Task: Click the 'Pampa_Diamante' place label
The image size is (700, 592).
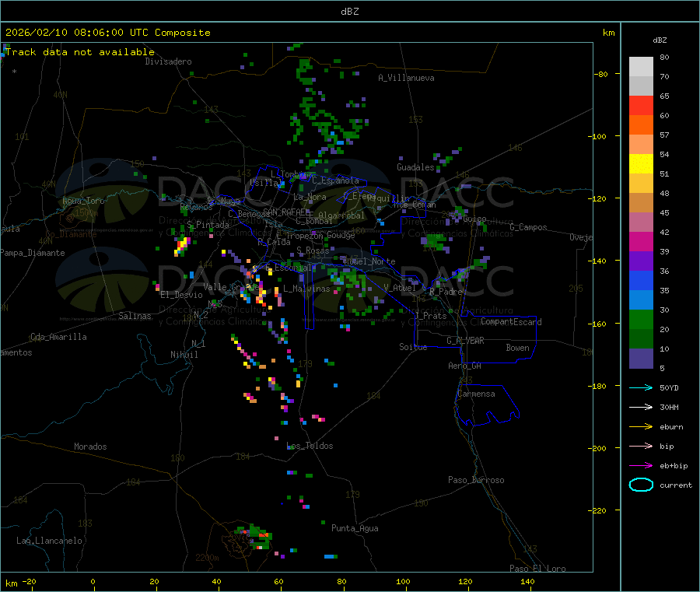Action: point(33,253)
